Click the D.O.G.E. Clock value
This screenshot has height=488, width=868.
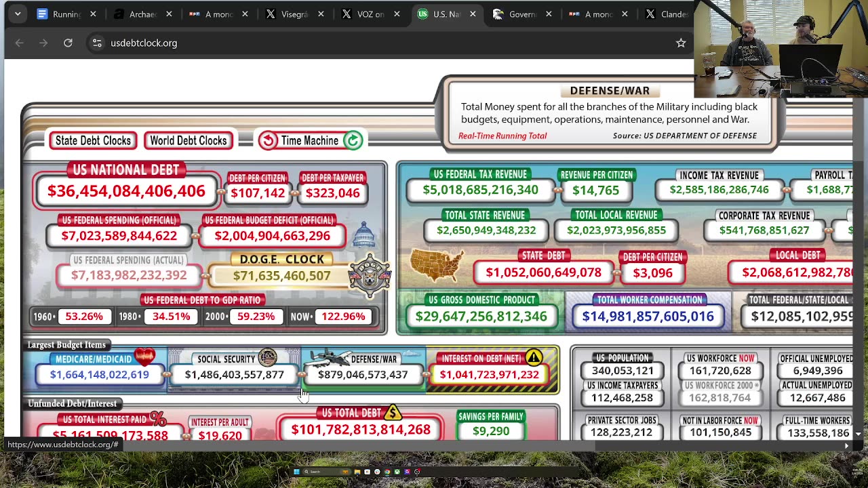tap(281, 276)
